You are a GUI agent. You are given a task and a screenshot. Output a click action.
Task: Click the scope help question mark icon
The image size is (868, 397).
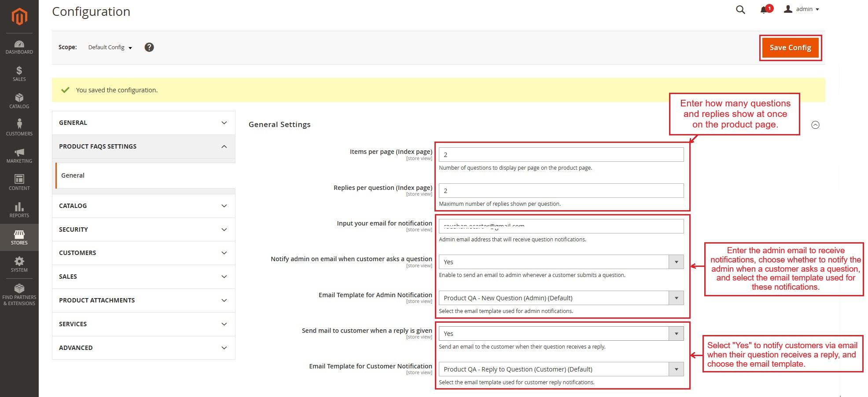click(149, 47)
